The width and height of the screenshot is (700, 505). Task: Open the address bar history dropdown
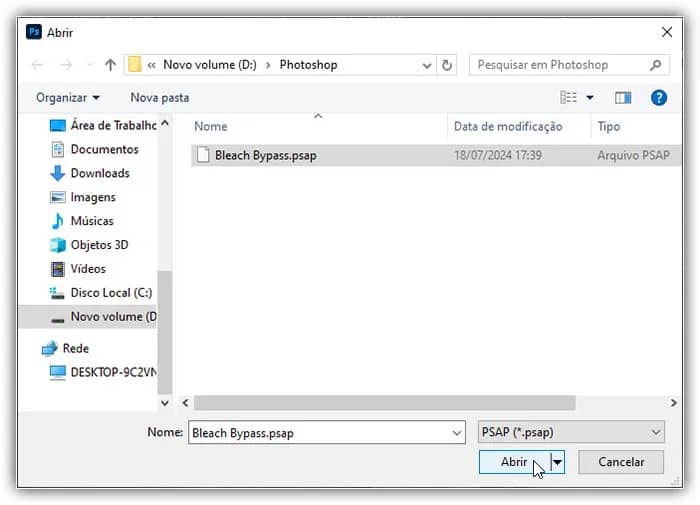point(424,65)
